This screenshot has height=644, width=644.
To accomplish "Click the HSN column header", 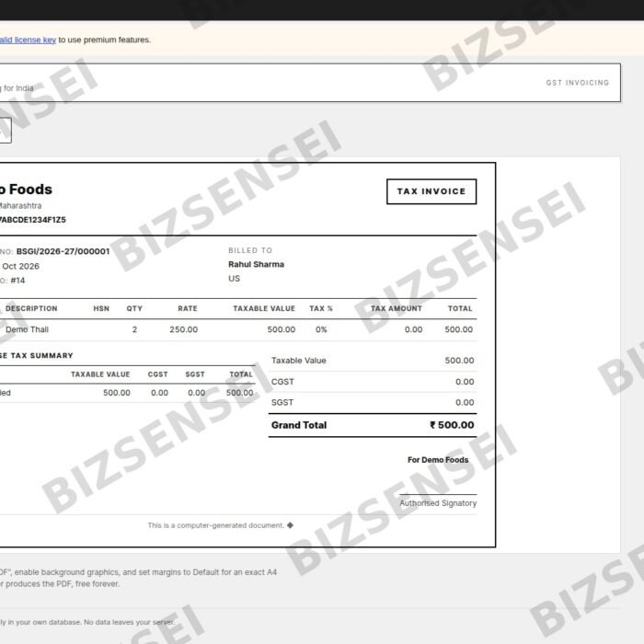I will (101, 308).
